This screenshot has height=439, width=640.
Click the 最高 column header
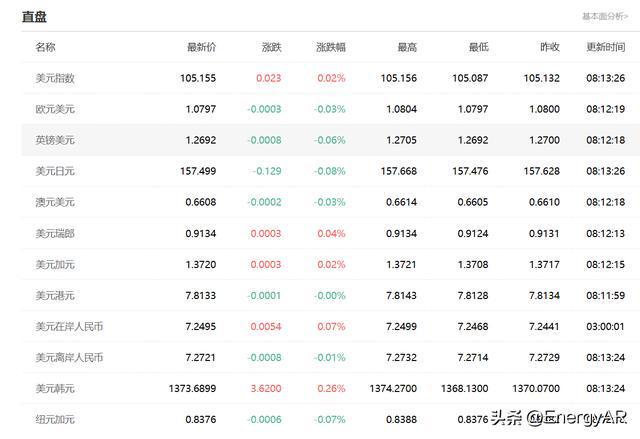point(407,47)
